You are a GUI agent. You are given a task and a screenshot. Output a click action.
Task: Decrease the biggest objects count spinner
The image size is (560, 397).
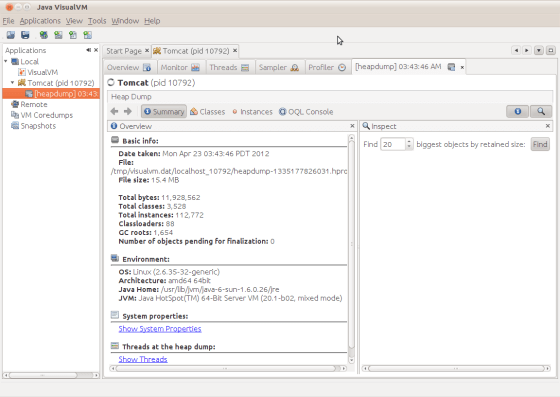[409, 147]
